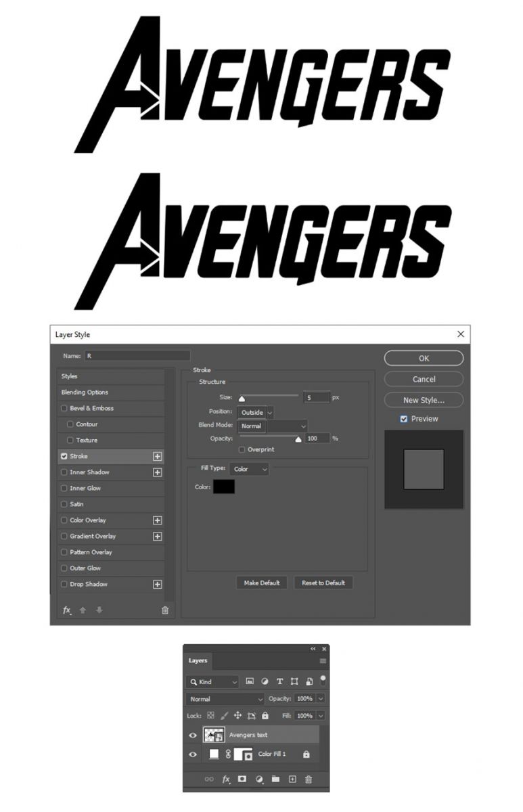Click the New Style... button

pos(424,400)
